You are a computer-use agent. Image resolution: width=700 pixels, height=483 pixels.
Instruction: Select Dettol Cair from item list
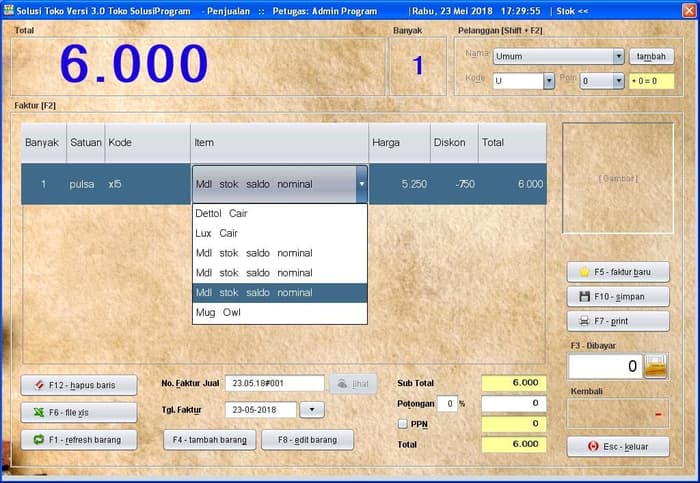tap(221, 213)
